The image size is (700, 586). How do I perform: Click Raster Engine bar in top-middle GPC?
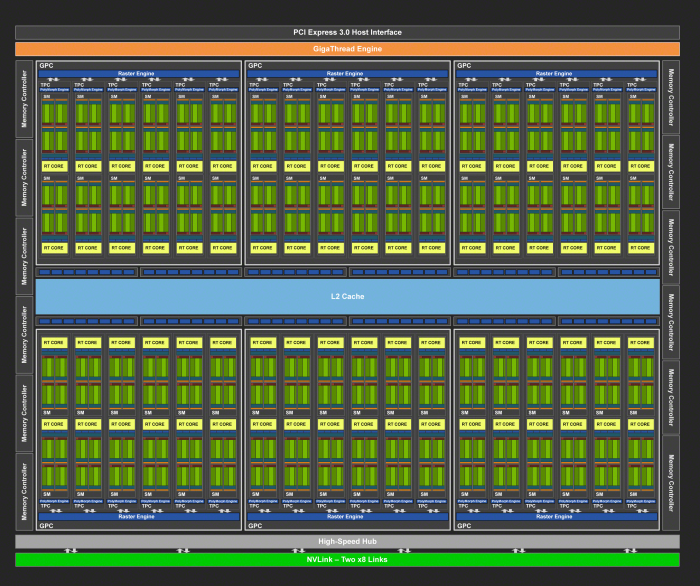coord(347,74)
